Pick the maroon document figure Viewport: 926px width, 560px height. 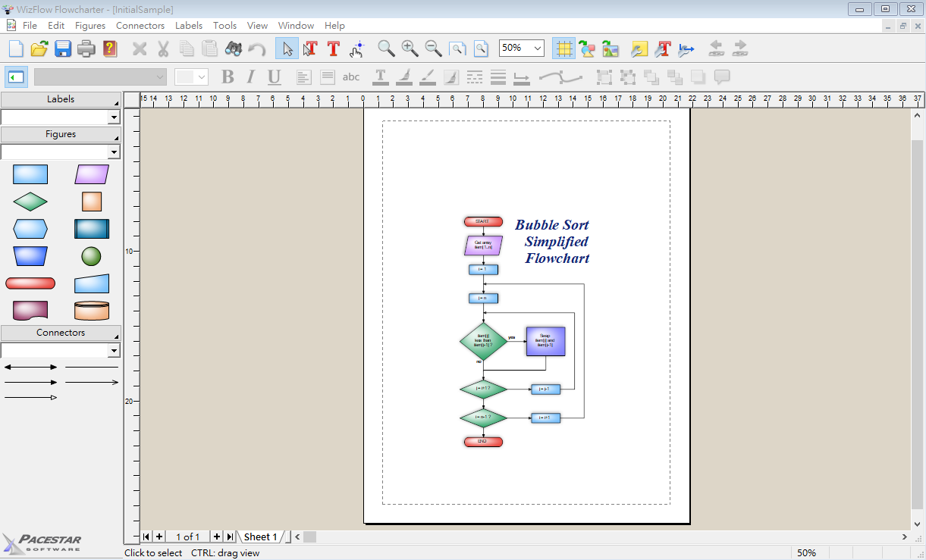(x=30, y=311)
